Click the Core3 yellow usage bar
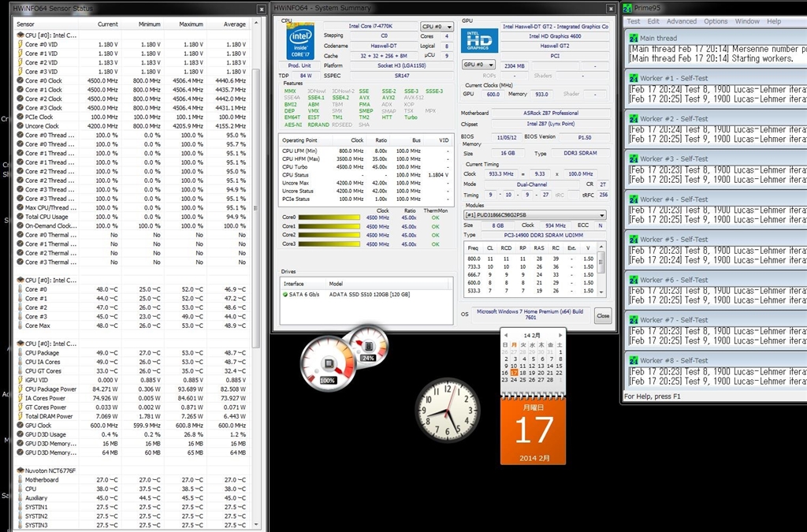 (329, 244)
